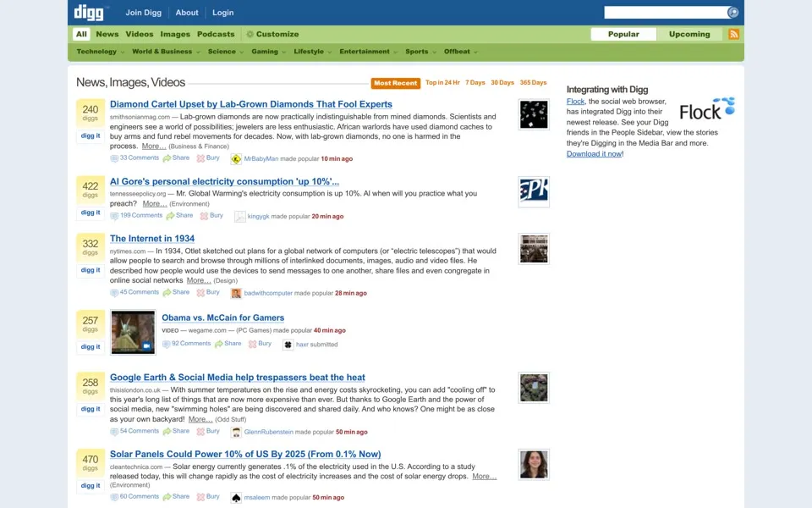Click GlennRubenstein user avatar icon
This screenshot has height=508, width=812.
pos(236,433)
